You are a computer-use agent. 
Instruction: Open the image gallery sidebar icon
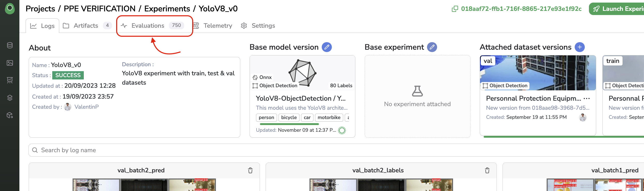[10, 63]
